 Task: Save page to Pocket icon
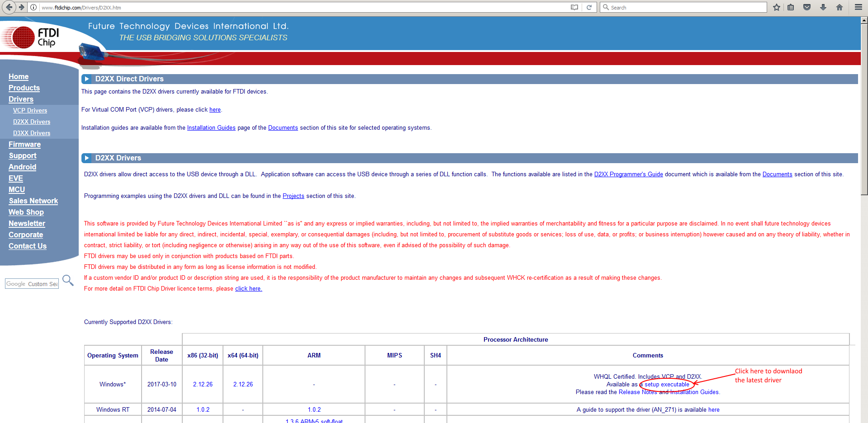pos(807,7)
